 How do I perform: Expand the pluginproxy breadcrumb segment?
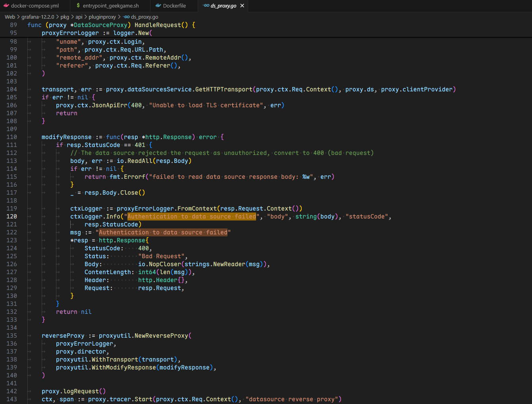click(102, 17)
